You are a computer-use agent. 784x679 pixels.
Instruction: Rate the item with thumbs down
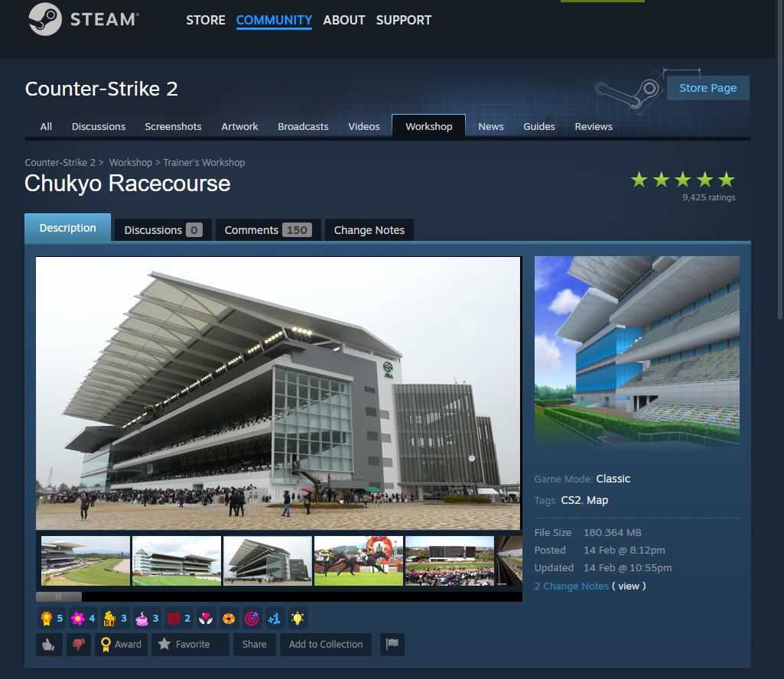(79, 645)
